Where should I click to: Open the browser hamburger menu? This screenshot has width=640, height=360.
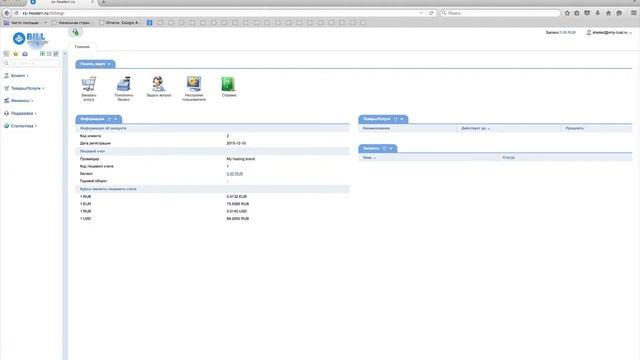[x=634, y=13]
